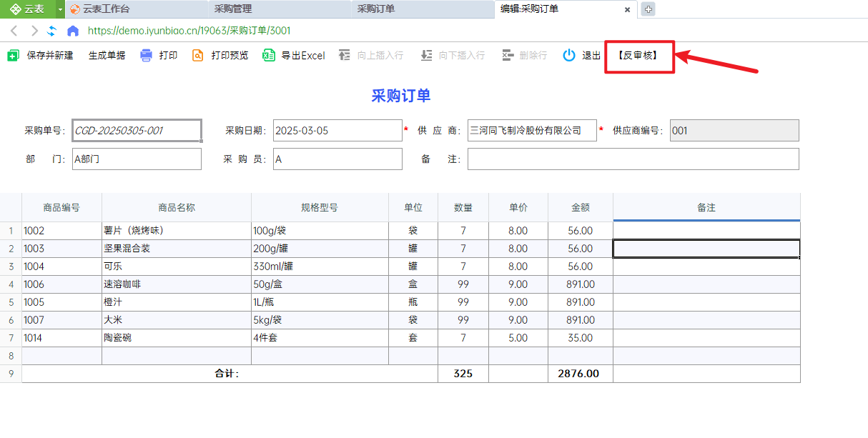Click cell 坚果混合装

[177, 249]
